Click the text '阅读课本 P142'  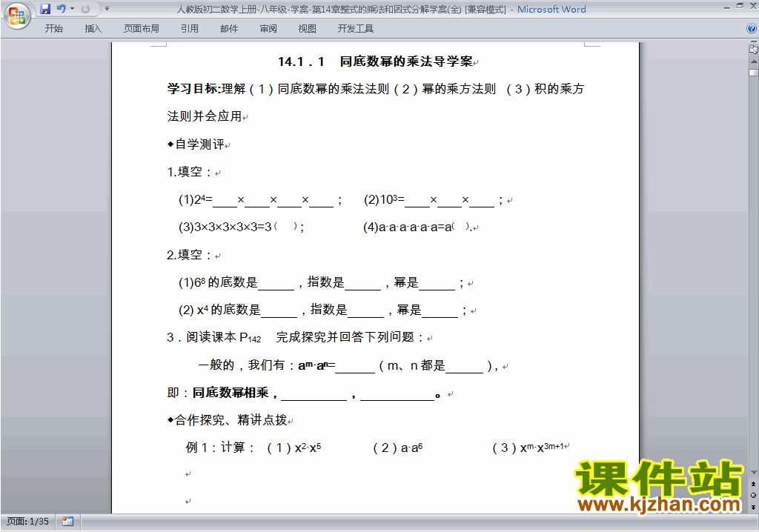224,337
